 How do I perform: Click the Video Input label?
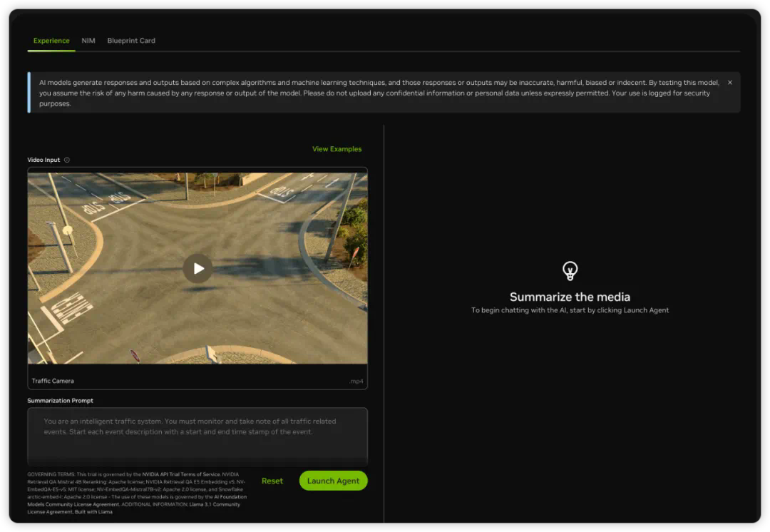[43, 160]
